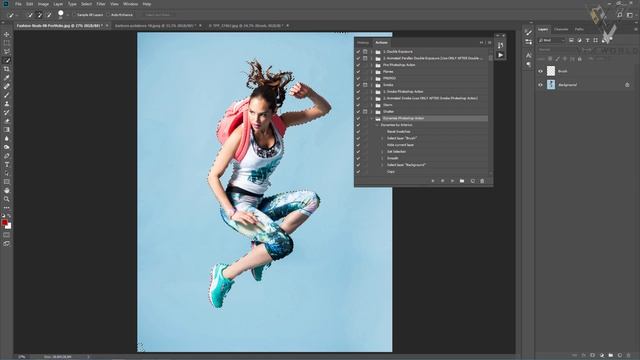Select the Eraser tool
The width and height of the screenshot is (640, 360).
(7, 121)
